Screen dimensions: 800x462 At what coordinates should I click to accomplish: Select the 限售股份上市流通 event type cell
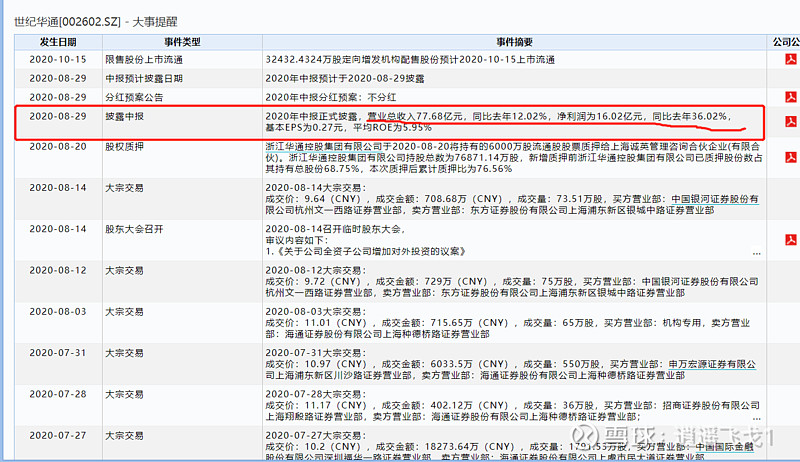(182, 59)
